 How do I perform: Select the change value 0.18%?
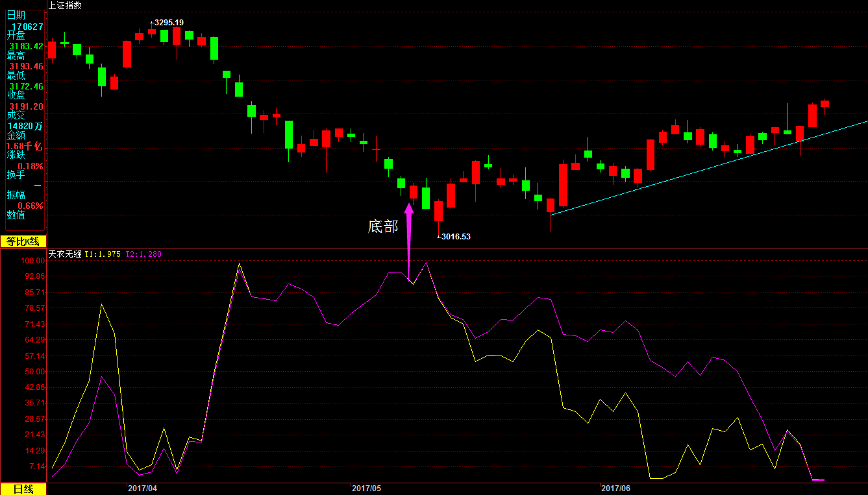(x=31, y=166)
